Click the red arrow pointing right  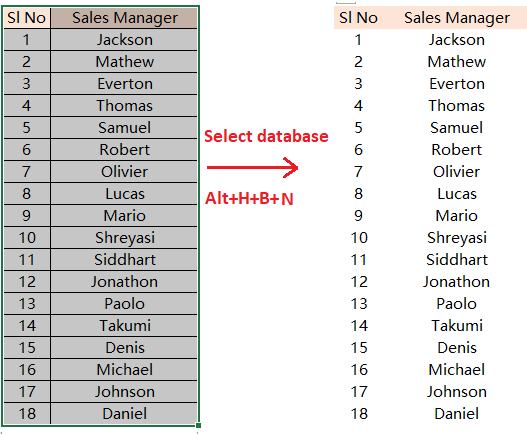(252, 167)
